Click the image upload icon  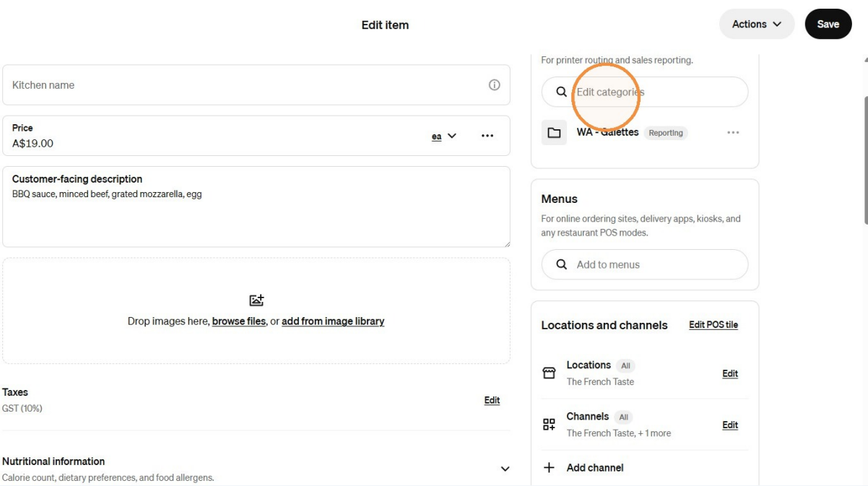coord(256,300)
